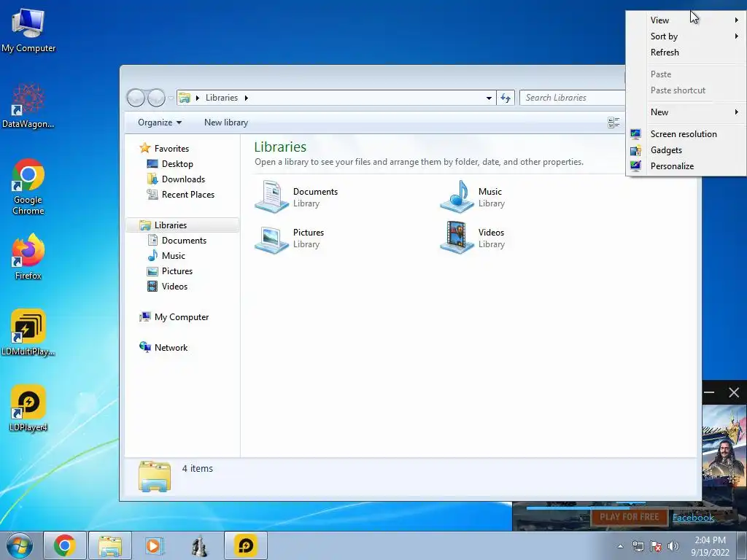The image size is (747, 560).
Task: Select Desktop under Favorites
Action: click(x=177, y=164)
